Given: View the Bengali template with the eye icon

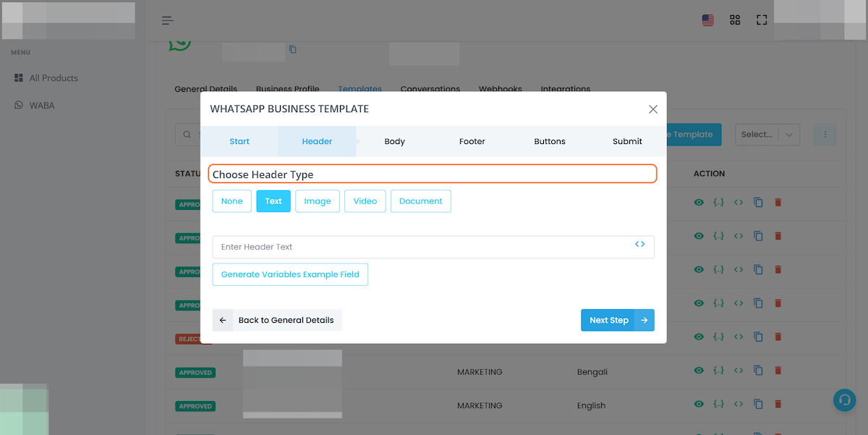Looking at the screenshot, I should pyautogui.click(x=699, y=371).
